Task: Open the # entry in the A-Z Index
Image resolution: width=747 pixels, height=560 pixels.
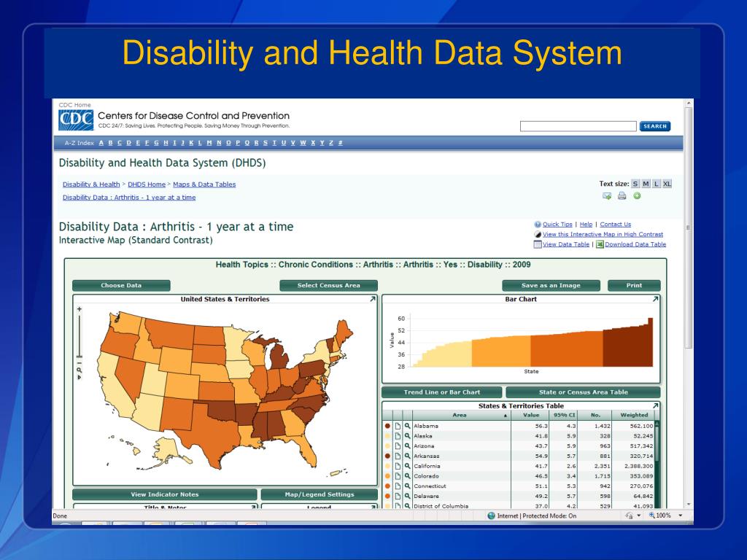Action: pyautogui.click(x=340, y=143)
